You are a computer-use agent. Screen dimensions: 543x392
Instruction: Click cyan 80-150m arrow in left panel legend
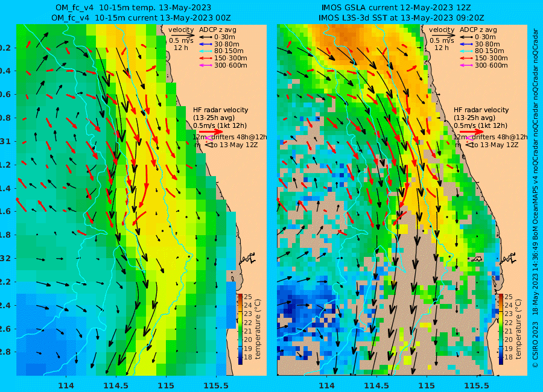pos(206,51)
